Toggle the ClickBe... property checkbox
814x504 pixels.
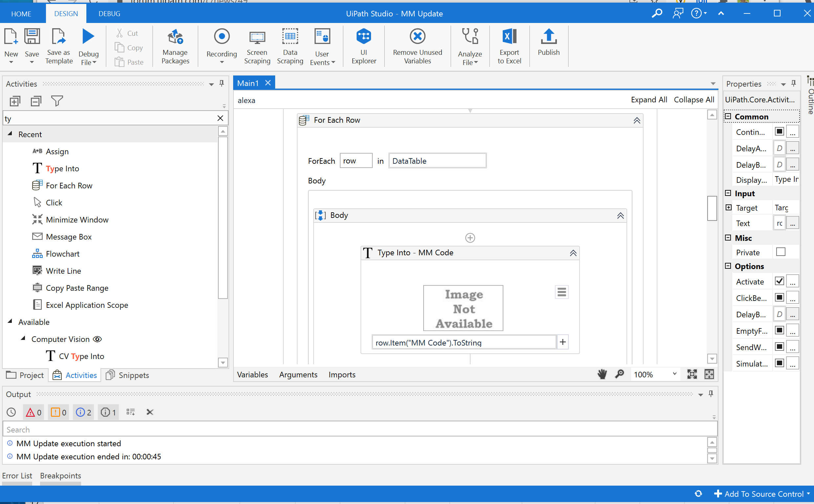tap(779, 298)
